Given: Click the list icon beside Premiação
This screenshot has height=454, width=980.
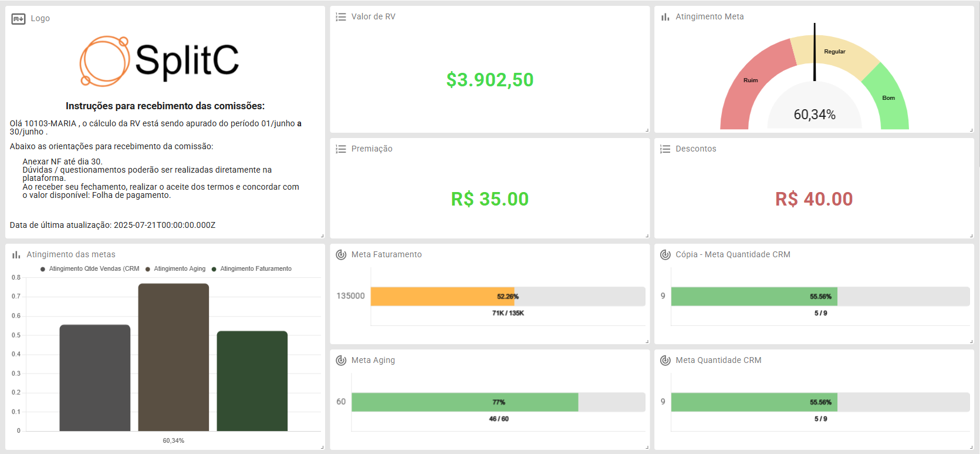Looking at the screenshot, I should pos(340,149).
